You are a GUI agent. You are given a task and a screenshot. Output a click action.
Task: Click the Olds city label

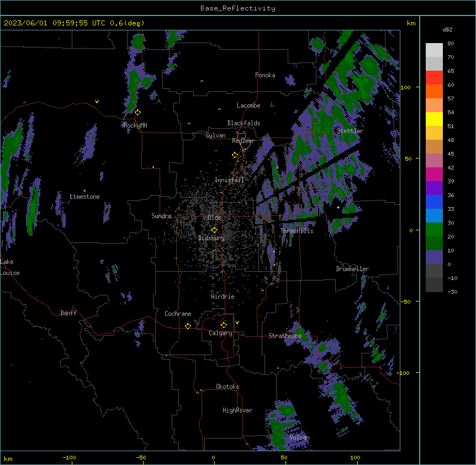coord(214,218)
